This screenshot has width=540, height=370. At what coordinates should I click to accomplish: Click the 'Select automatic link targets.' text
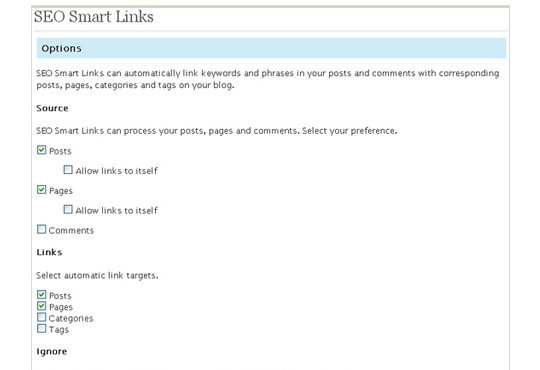pyautogui.click(x=97, y=276)
